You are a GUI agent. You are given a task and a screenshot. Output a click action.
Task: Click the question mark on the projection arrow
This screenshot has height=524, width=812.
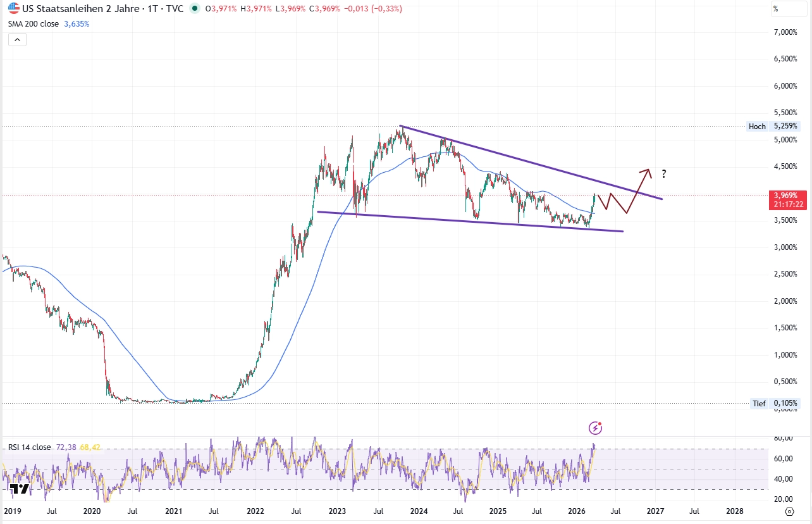[663, 174]
